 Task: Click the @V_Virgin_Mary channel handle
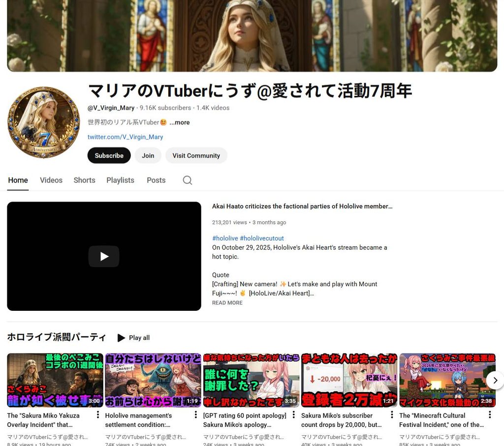(111, 108)
